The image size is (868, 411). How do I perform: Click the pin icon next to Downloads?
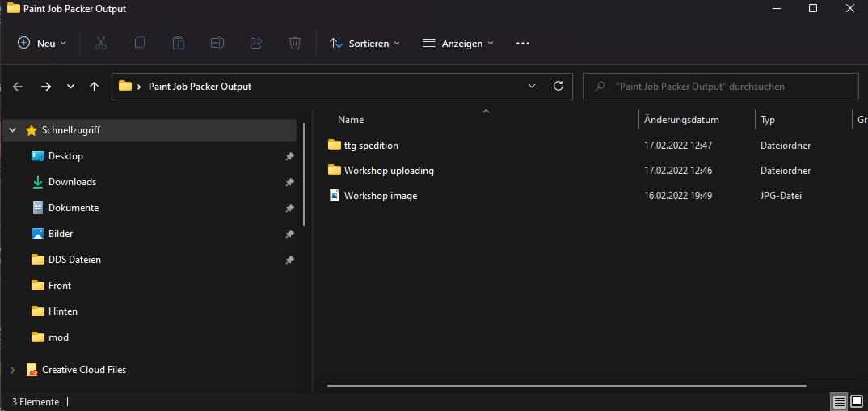(x=289, y=182)
